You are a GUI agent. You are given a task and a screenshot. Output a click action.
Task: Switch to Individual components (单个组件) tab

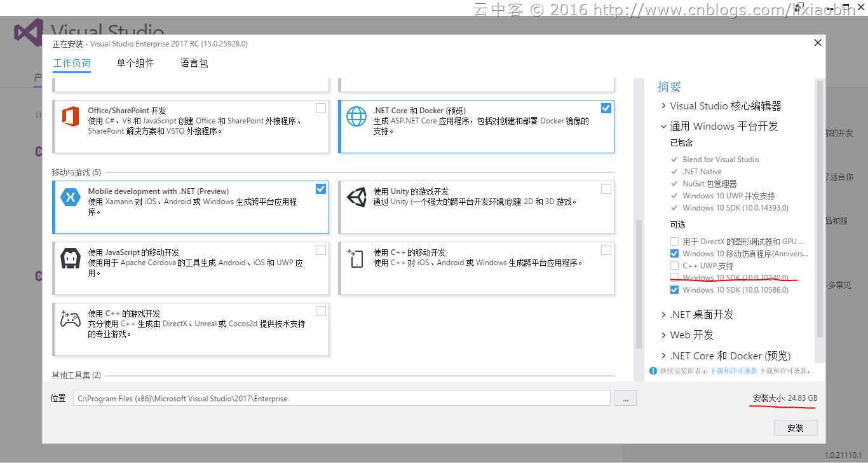[x=135, y=64]
